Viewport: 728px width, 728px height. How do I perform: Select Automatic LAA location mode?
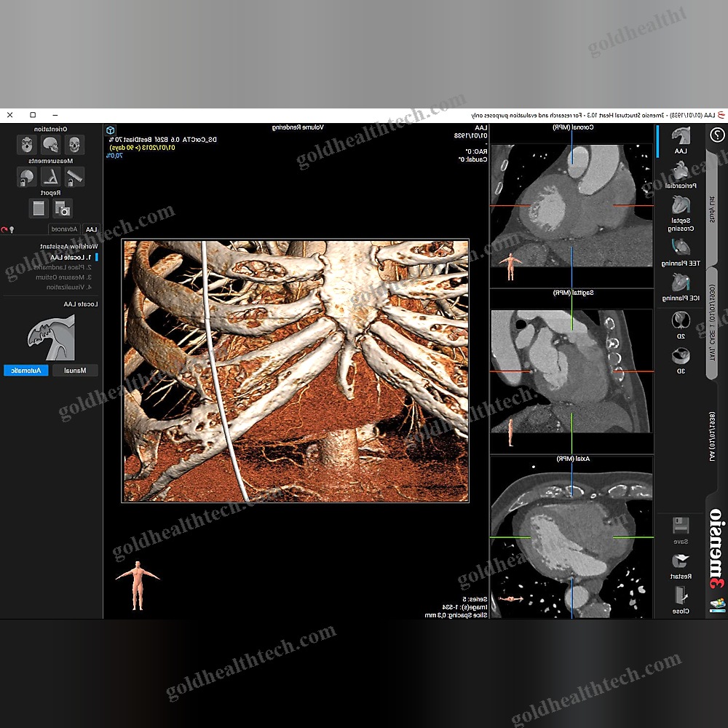tap(26, 371)
